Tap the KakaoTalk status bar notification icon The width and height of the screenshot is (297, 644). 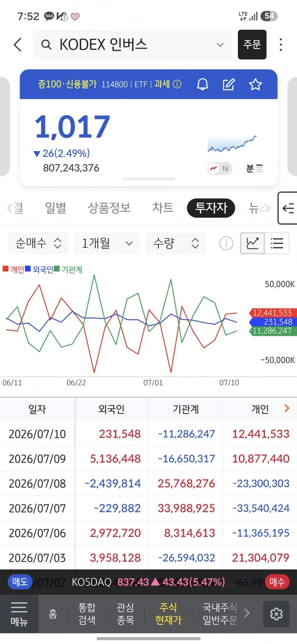[49, 16]
